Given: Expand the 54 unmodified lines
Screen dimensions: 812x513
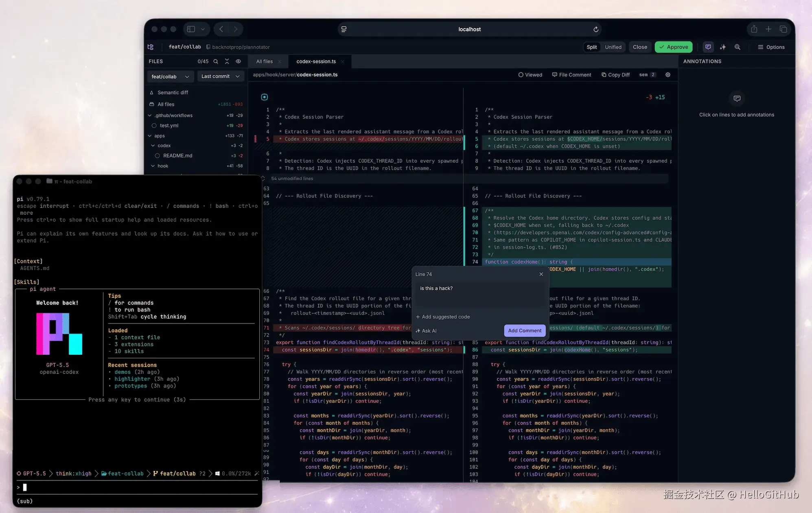Looking at the screenshot, I should tap(292, 179).
